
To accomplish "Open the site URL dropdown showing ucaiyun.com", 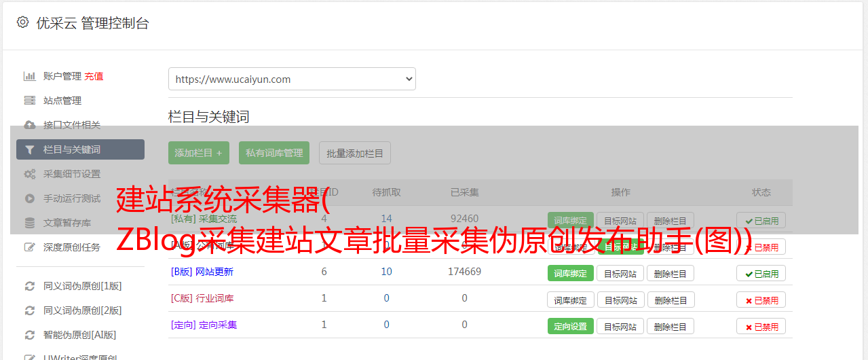I will pyautogui.click(x=292, y=79).
